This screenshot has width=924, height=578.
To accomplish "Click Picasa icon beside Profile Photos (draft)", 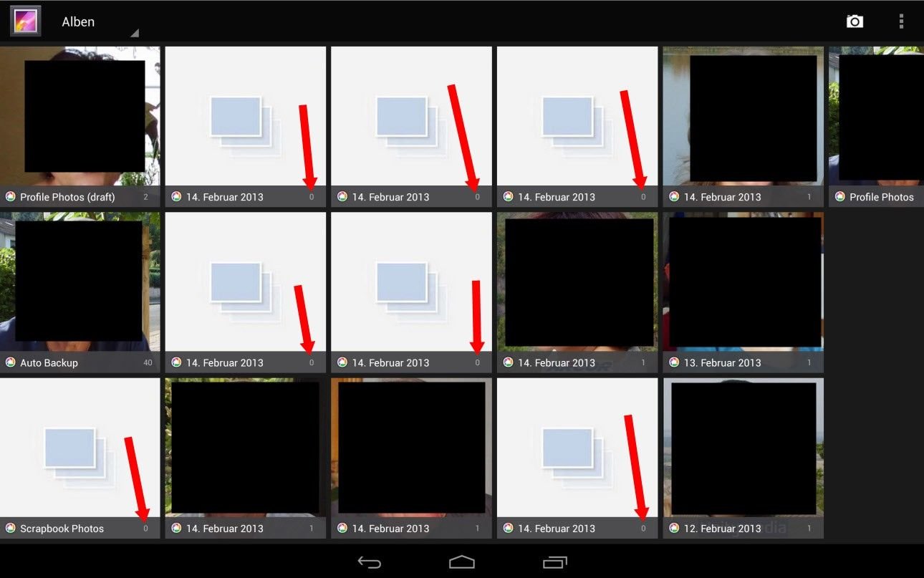I will [x=11, y=196].
